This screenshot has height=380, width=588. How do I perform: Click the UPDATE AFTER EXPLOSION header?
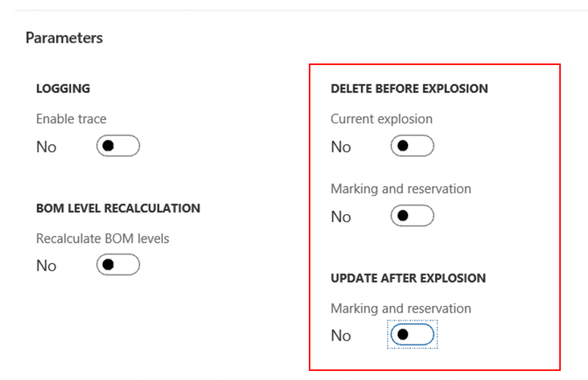point(408,278)
